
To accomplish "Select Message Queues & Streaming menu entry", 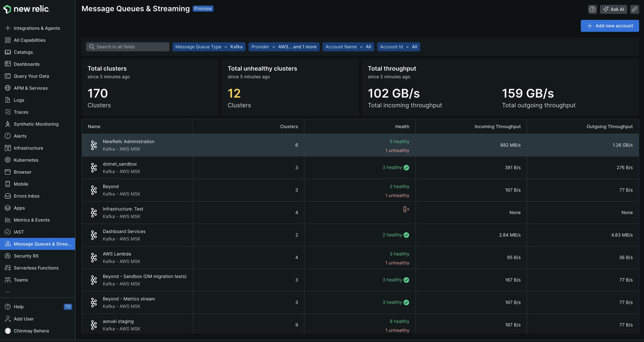I will pyautogui.click(x=38, y=244).
